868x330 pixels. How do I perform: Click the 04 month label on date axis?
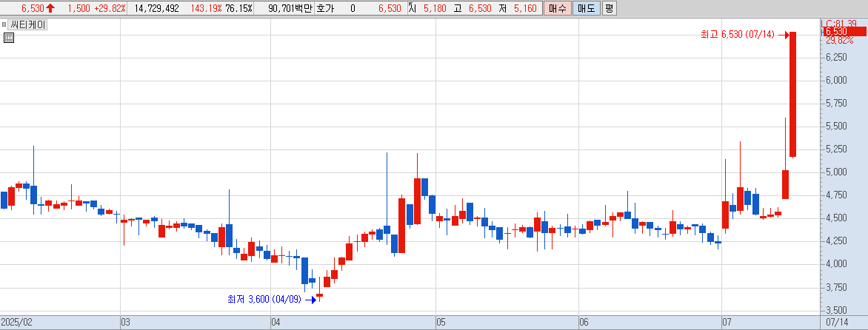[276, 322]
